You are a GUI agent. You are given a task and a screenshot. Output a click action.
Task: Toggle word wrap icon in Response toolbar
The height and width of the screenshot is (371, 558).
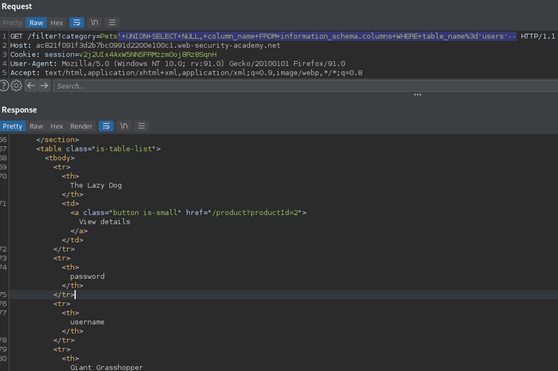(106, 126)
